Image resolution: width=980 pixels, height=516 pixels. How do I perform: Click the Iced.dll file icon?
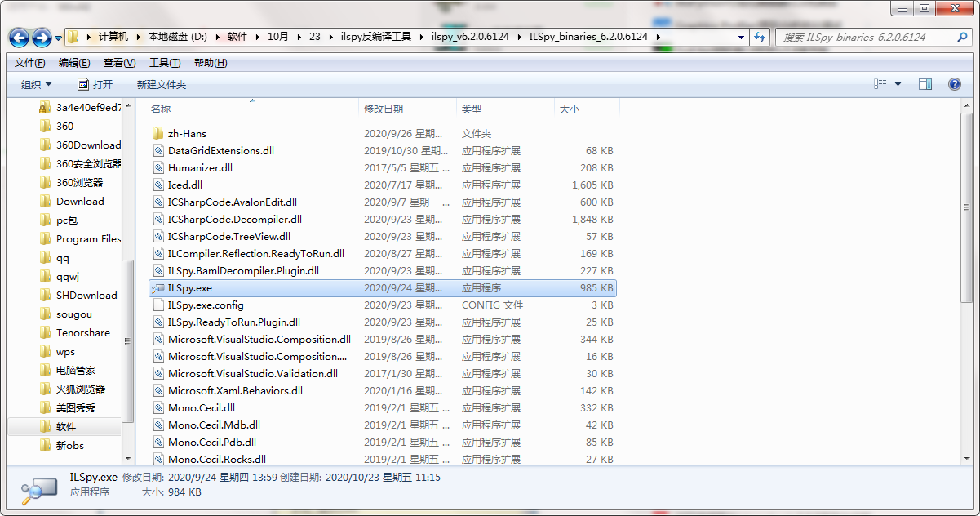tap(158, 185)
